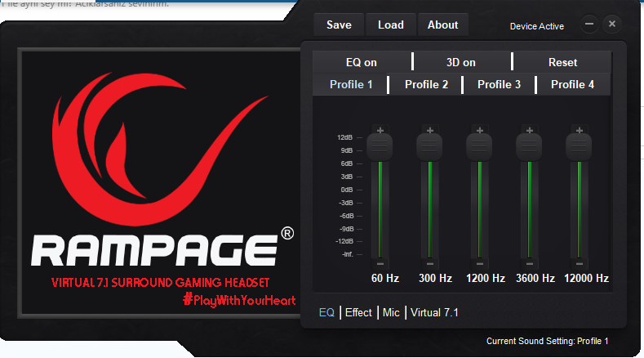Close the Rampage headset window
This screenshot has width=644, height=358.
click(612, 25)
